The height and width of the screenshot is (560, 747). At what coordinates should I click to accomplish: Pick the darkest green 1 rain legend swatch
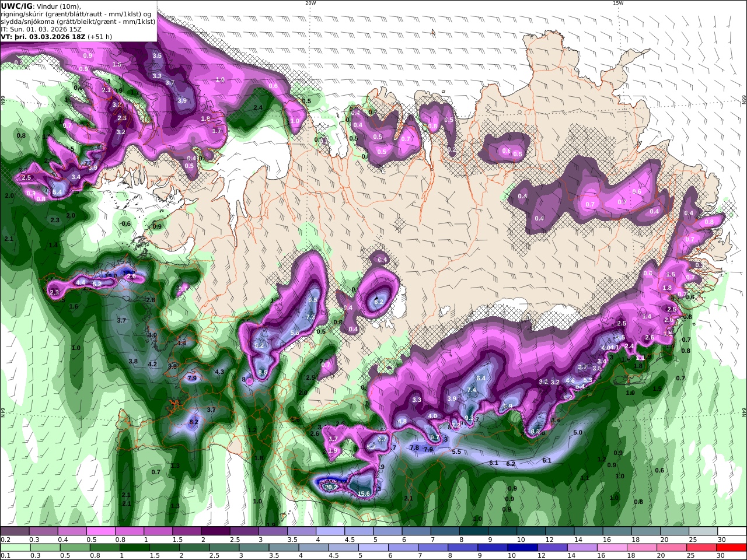coord(134,548)
